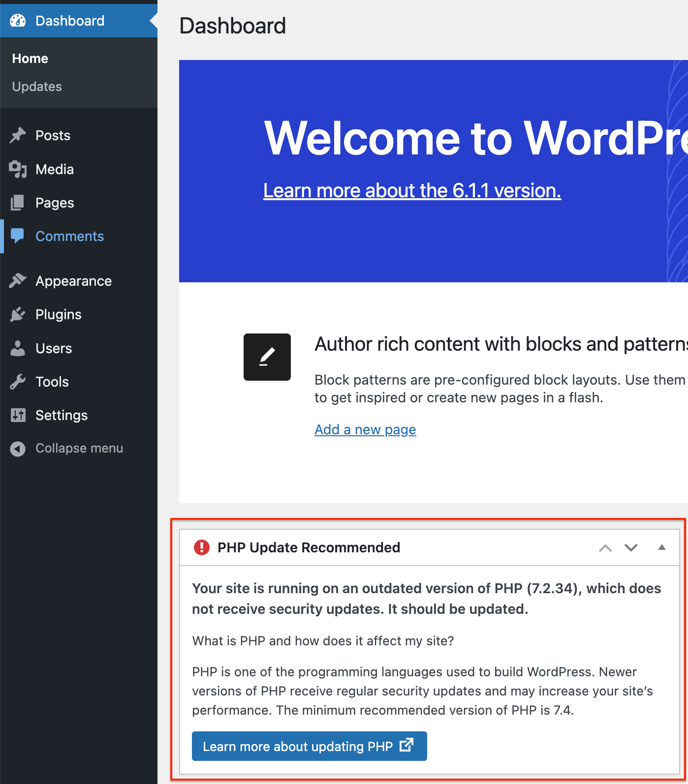This screenshot has height=784, width=688.
Task: Click the Welcome to WordPress heading
Action: tap(476, 138)
